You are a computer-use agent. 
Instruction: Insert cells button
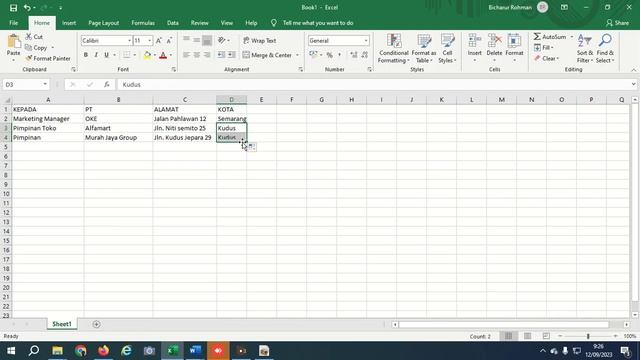click(475, 48)
